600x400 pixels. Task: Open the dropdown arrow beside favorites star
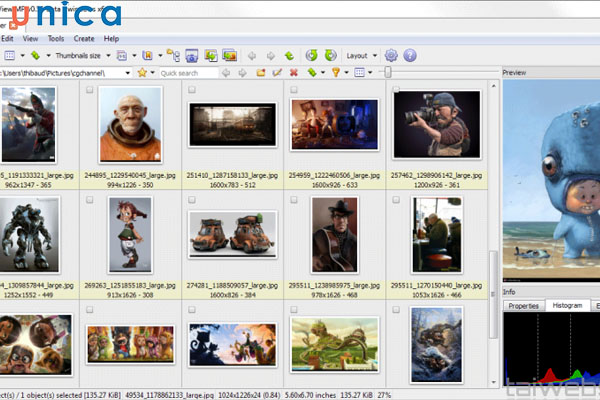click(x=152, y=73)
